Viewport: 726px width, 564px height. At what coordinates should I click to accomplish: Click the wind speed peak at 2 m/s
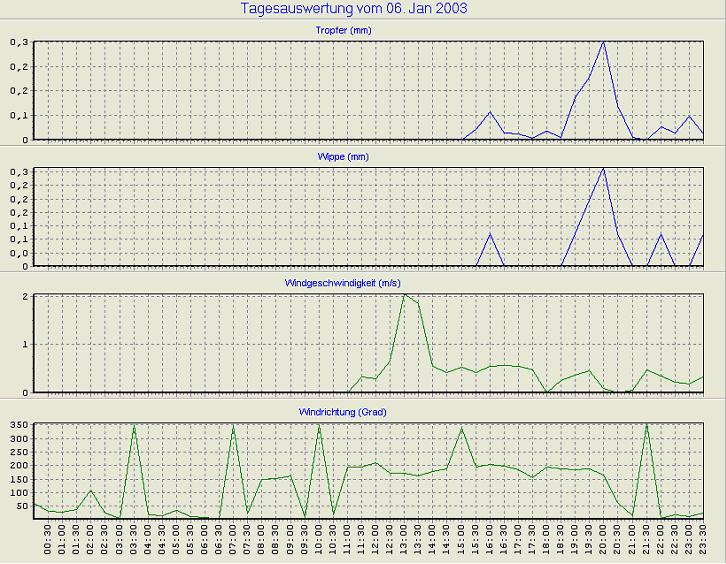(x=404, y=295)
